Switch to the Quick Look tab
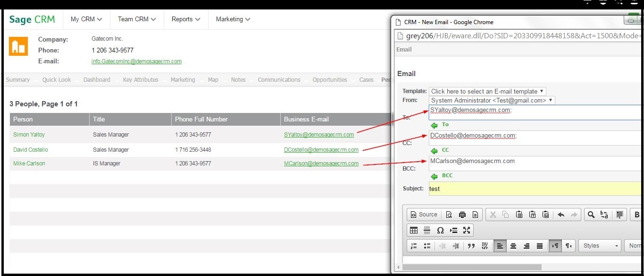 (x=56, y=80)
